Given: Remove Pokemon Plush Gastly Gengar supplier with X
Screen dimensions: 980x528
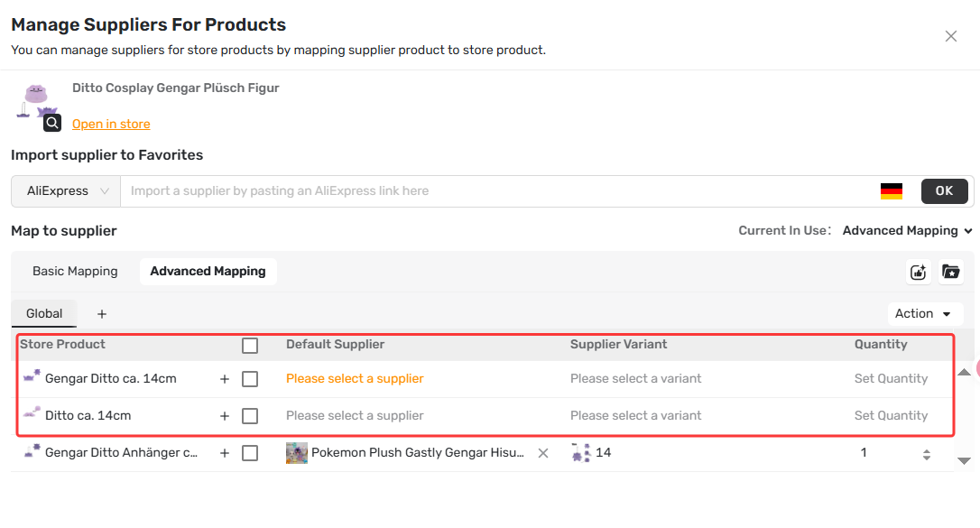Looking at the screenshot, I should 543,453.
